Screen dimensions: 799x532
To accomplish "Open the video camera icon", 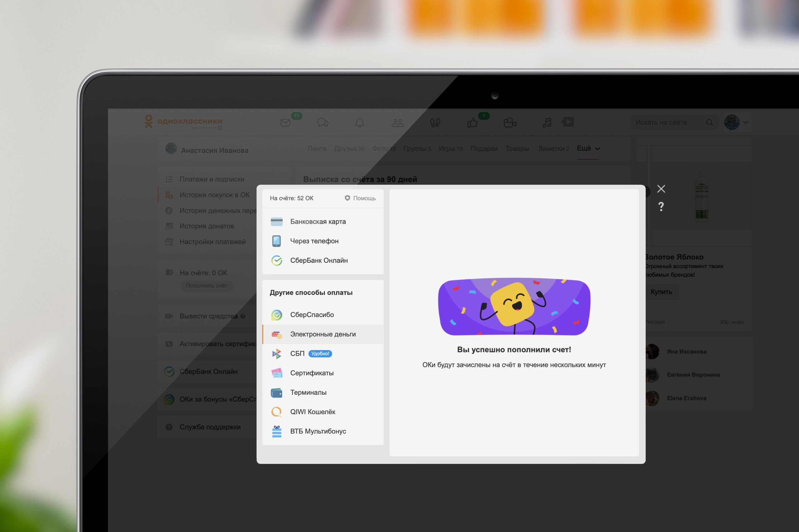I will pyautogui.click(x=510, y=123).
